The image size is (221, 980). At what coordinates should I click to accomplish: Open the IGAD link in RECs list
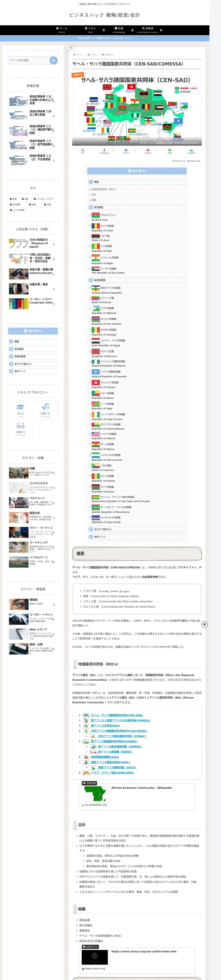pyautogui.click(x=105, y=757)
